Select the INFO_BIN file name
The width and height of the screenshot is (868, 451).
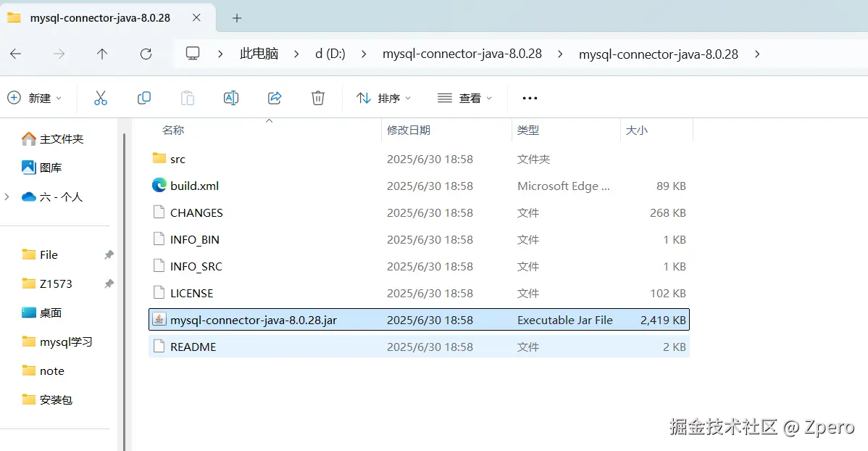[195, 239]
